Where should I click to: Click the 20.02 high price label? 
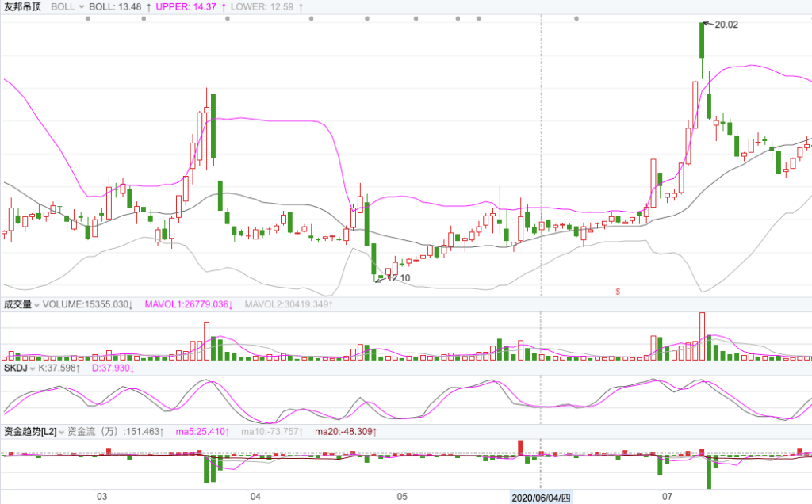click(x=726, y=25)
